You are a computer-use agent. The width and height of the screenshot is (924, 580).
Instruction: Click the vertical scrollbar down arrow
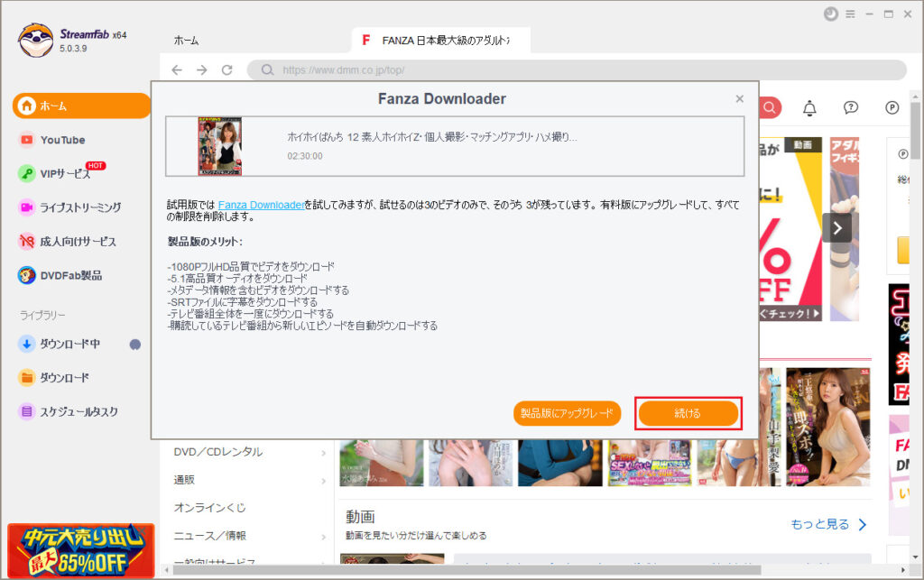click(915, 557)
